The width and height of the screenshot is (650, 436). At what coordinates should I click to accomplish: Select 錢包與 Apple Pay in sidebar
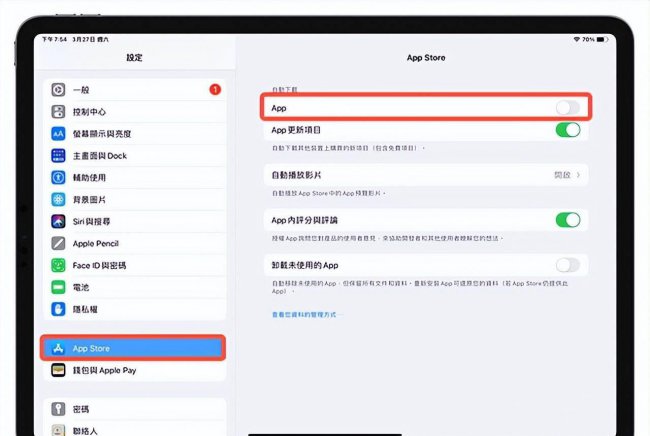tap(135, 370)
